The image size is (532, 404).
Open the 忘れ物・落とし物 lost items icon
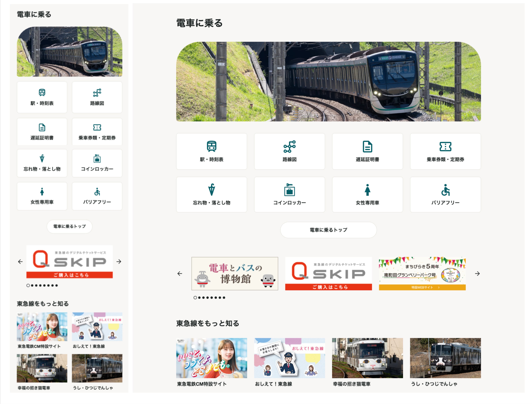211,195
